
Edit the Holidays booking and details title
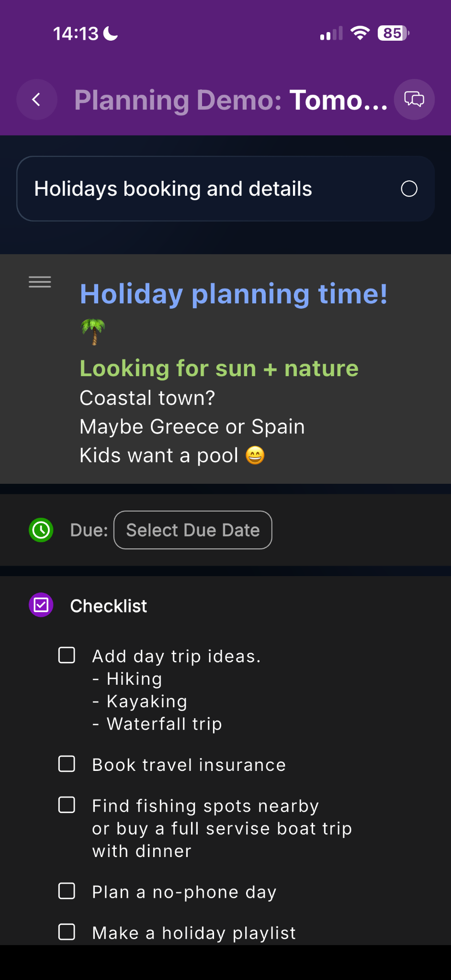click(x=173, y=189)
